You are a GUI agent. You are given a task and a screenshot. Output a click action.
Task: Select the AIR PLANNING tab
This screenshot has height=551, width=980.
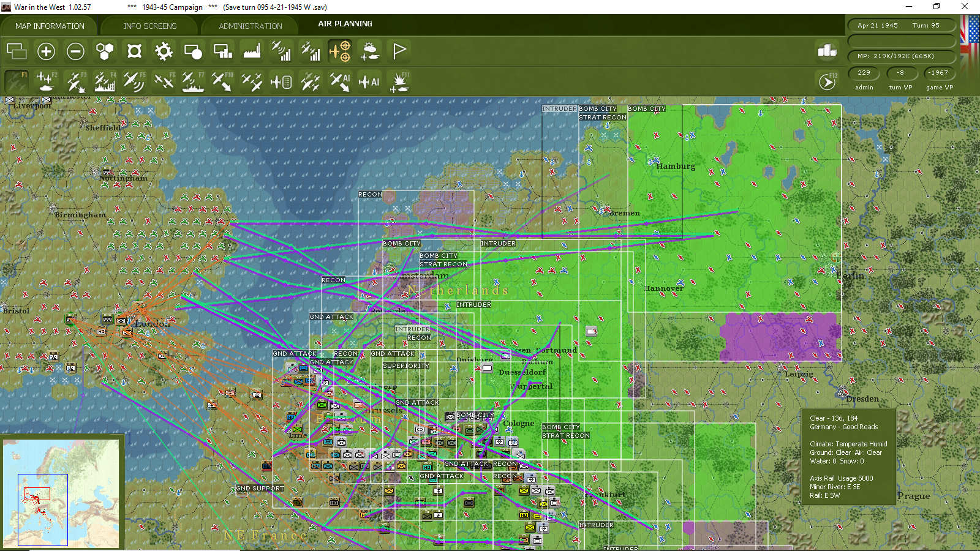pos(345,24)
